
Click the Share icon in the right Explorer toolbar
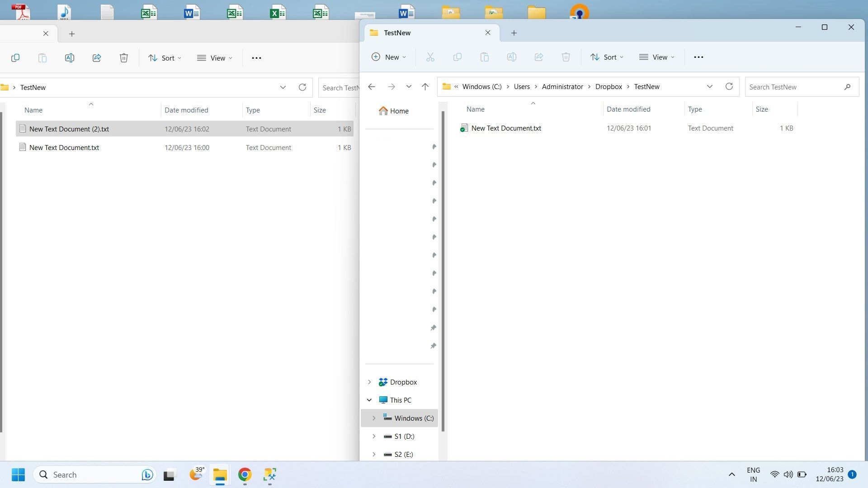539,57
